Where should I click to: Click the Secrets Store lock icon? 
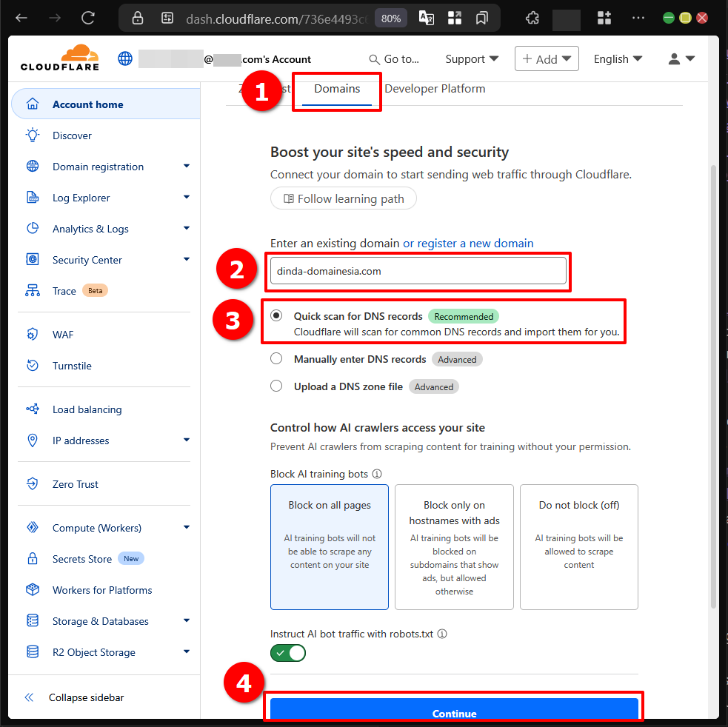coord(33,558)
